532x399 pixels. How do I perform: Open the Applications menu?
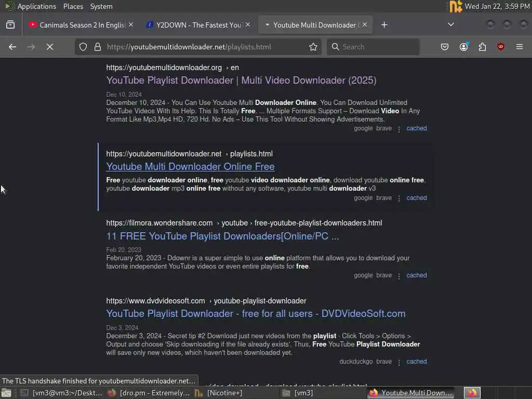(x=37, y=6)
